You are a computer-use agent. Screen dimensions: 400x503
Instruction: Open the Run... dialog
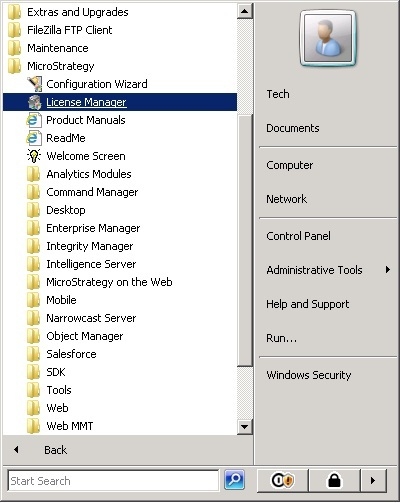coord(281,338)
